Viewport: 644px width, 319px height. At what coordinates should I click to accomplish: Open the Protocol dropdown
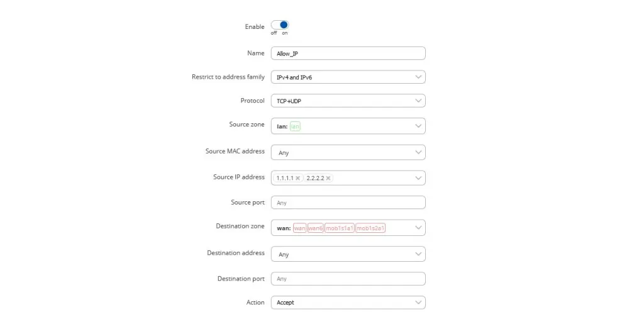coord(348,101)
